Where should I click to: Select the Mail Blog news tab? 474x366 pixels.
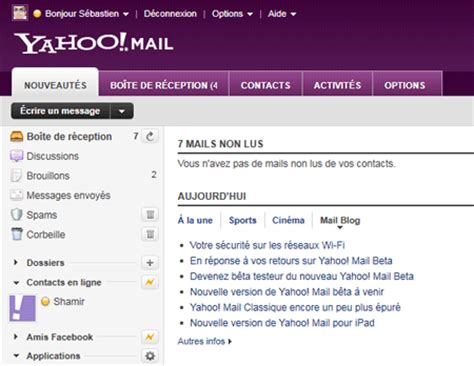coord(340,220)
